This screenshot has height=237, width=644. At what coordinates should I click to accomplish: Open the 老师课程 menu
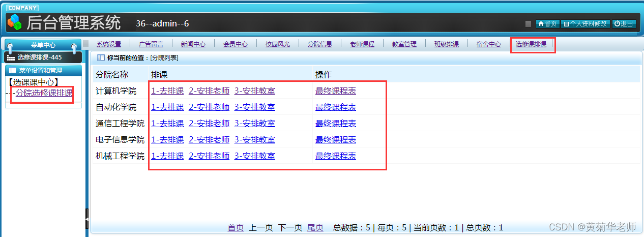point(362,44)
